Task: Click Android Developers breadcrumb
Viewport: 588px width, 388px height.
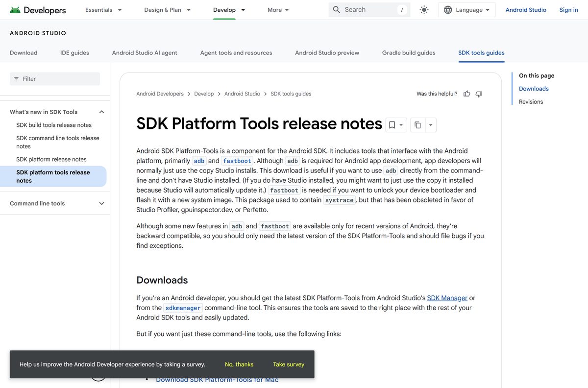Action: pyautogui.click(x=160, y=94)
